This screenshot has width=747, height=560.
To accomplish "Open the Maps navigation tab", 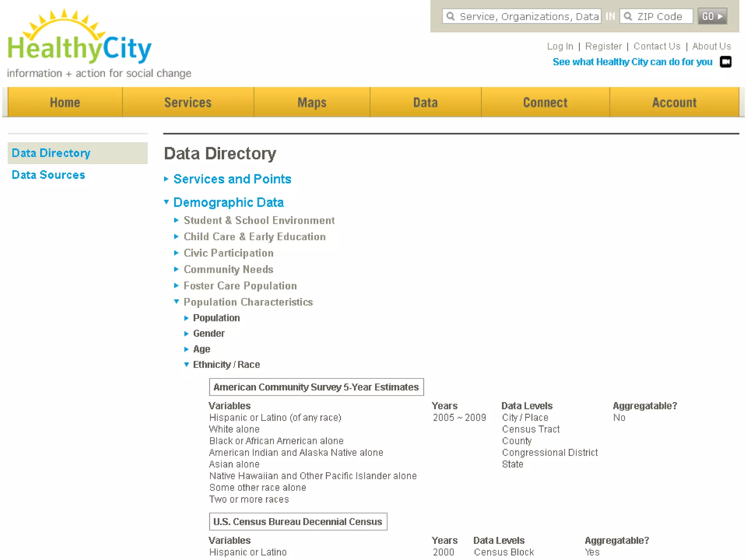I will pos(312,102).
